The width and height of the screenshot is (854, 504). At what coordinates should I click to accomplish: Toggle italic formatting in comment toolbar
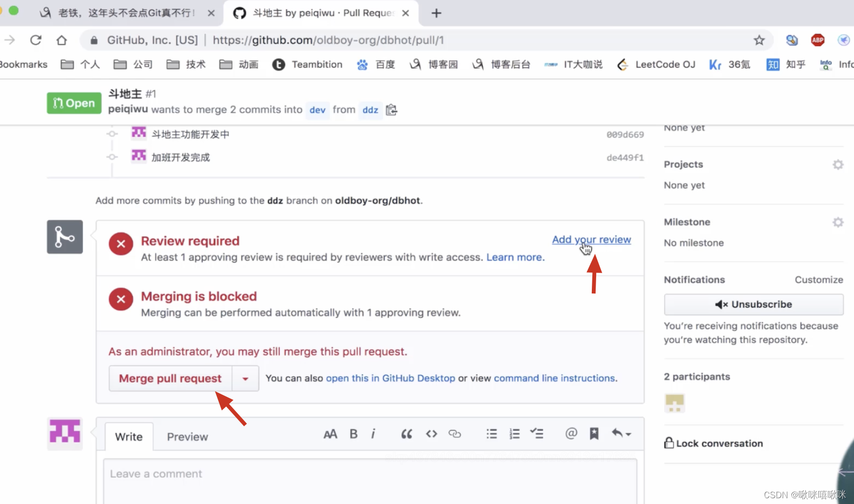373,434
